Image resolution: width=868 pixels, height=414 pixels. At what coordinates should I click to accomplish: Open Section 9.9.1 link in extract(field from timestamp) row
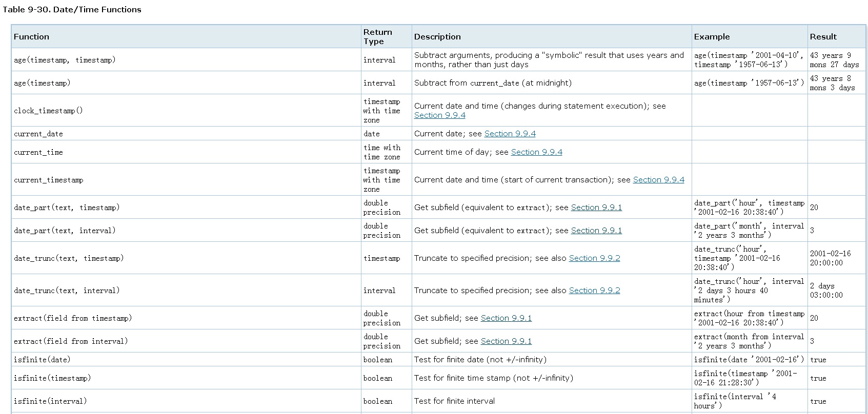pos(506,318)
